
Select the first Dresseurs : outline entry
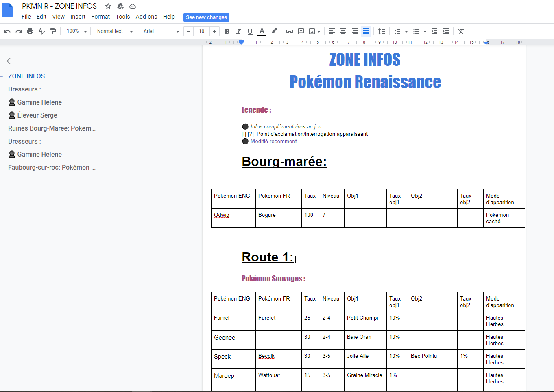(24, 89)
